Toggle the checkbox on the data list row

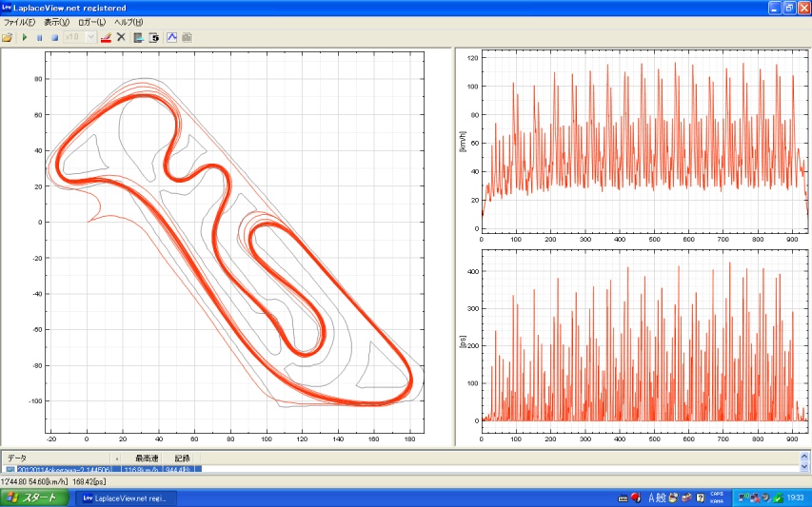point(10,470)
